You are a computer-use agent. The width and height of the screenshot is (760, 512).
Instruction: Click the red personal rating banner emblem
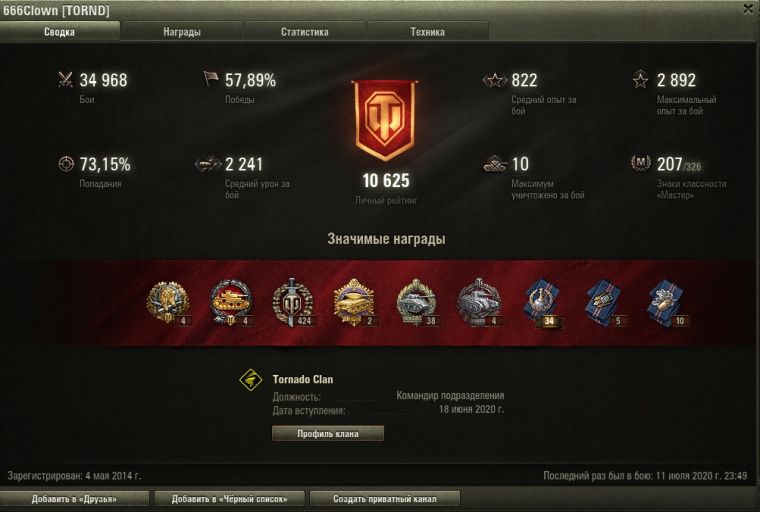[x=385, y=120]
